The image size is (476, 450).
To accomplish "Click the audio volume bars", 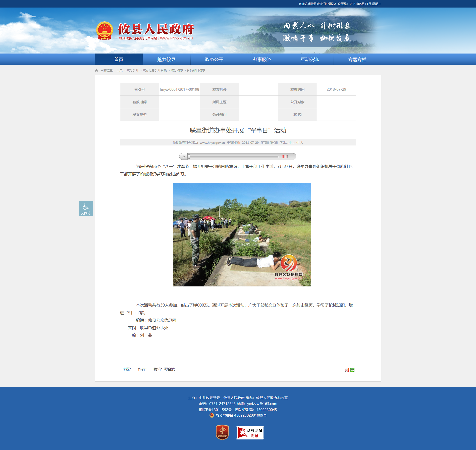I will point(285,157).
